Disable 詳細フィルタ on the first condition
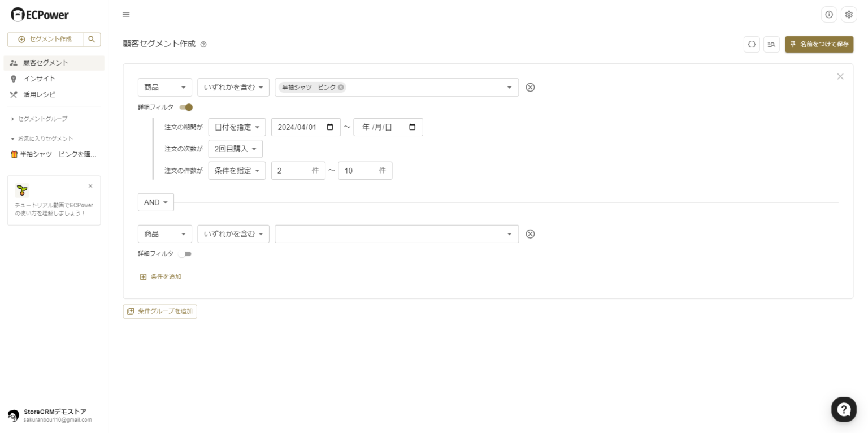The image size is (868, 433). click(185, 107)
